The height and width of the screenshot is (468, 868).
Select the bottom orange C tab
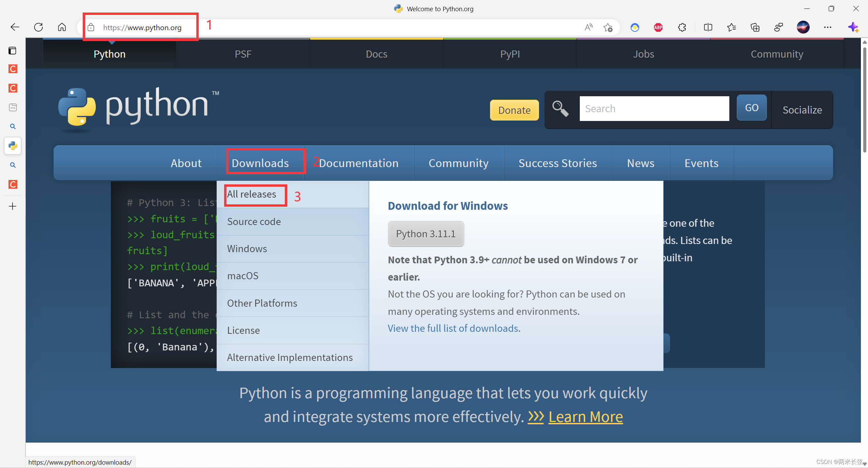point(13,184)
